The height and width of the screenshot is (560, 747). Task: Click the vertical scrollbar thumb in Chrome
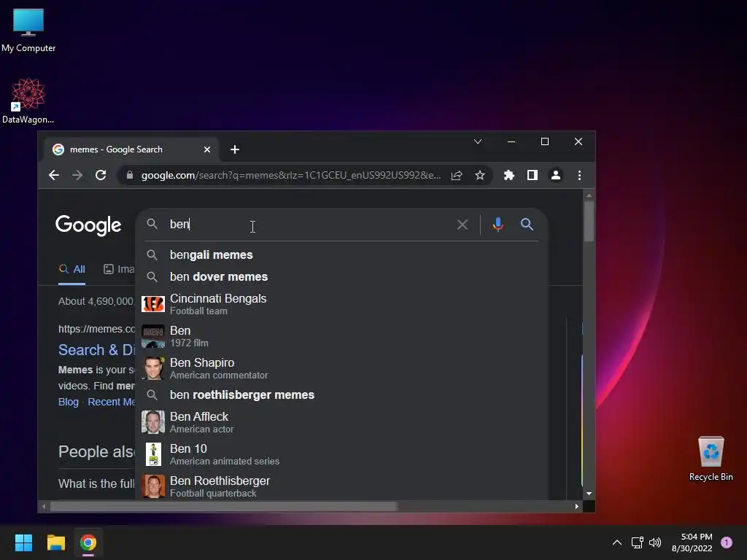pyautogui.click(x=589, y=222)
